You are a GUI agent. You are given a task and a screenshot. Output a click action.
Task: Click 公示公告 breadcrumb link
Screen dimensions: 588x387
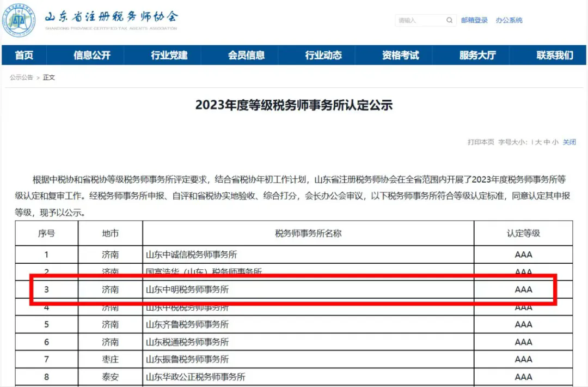[x=21, y=77]
